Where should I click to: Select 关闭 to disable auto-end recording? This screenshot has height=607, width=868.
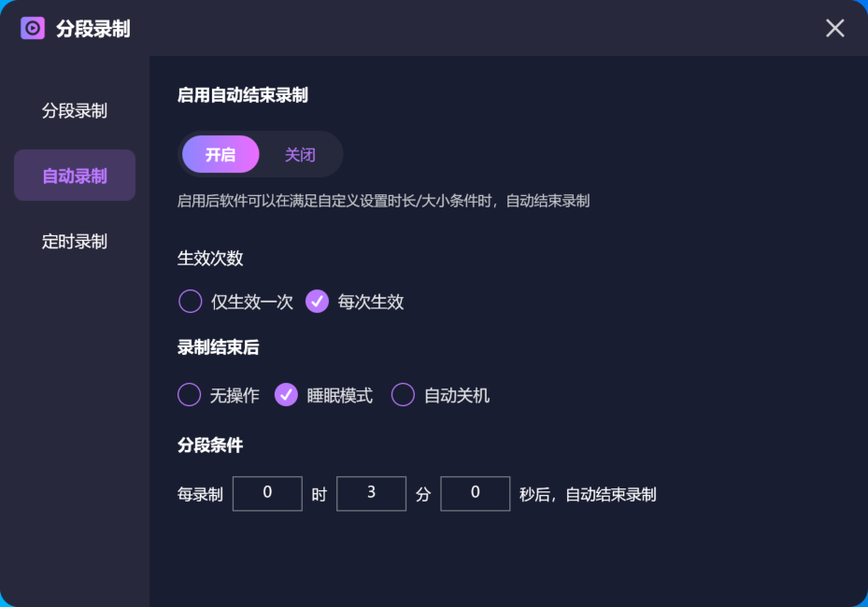coord(300,154)
